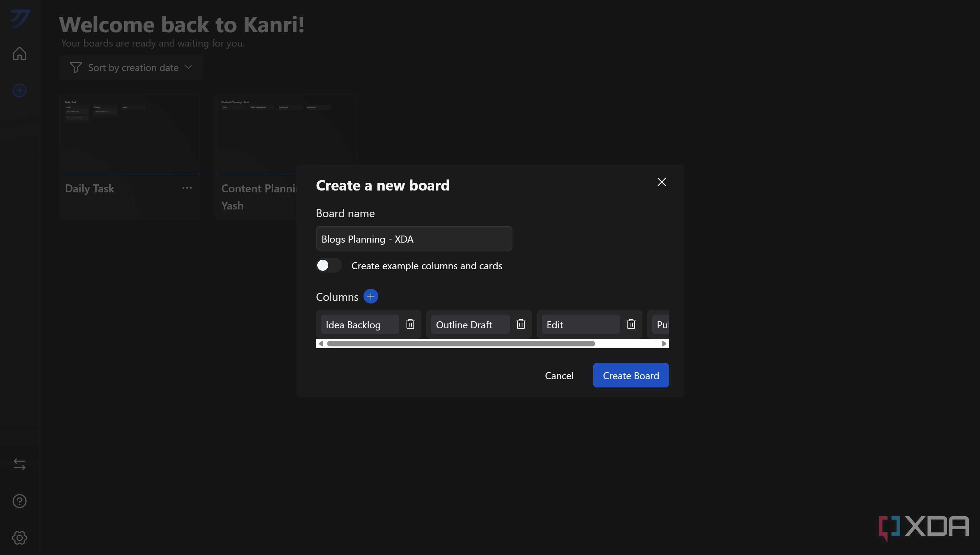Click the scrollbar right arrow
Viewport: 980px width, 555px height.
pyautogui.click(x=664, y=343)
